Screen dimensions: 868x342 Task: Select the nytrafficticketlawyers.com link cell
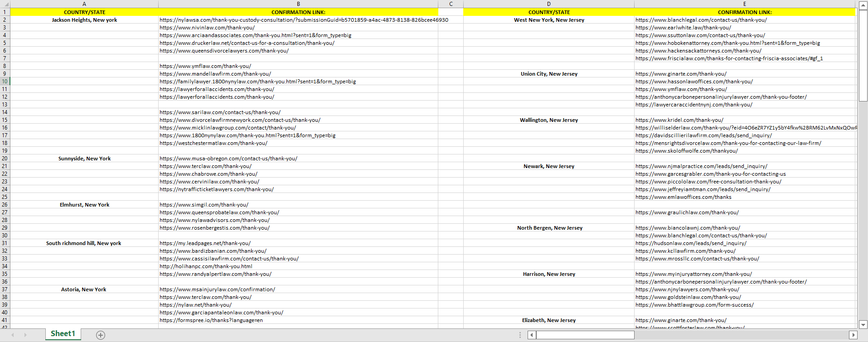[x=298, y=189]
